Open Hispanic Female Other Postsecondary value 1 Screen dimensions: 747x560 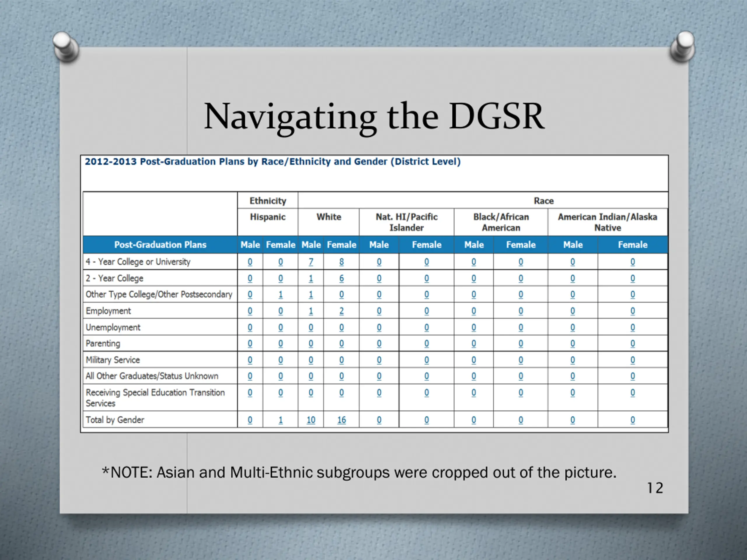coord(280,295)
